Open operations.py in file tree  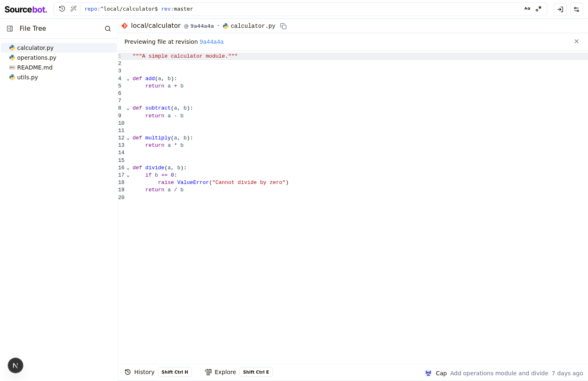(59, 58)
